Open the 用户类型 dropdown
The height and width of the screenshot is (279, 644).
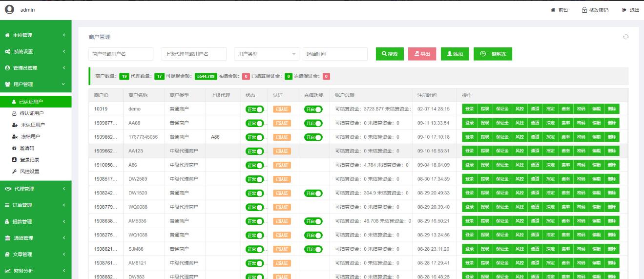coord(267,54)
